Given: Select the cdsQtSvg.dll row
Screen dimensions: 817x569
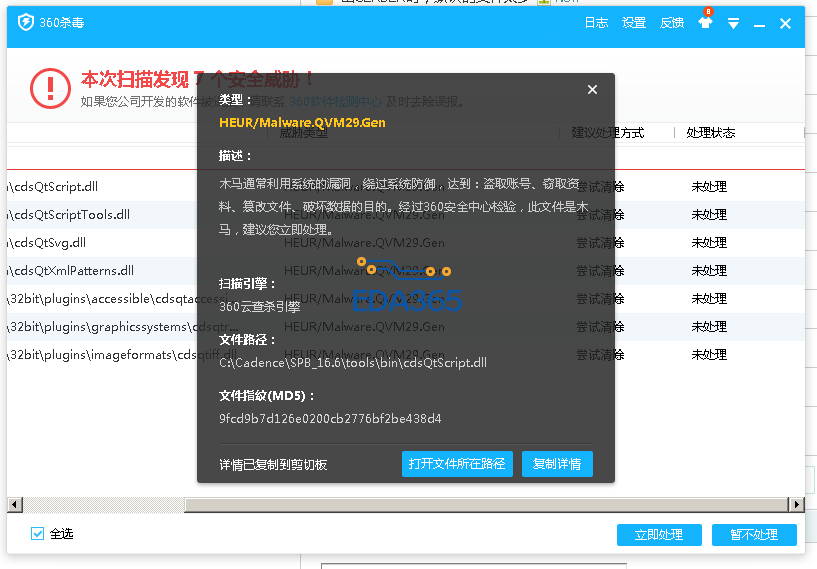Looking at the screenshot, I should (406, 243).
